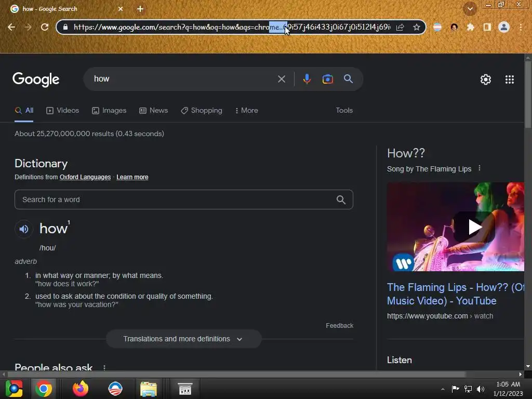
Task: Open the taskbar clock showing 1:05 AM
Action: tap(508, 389)
